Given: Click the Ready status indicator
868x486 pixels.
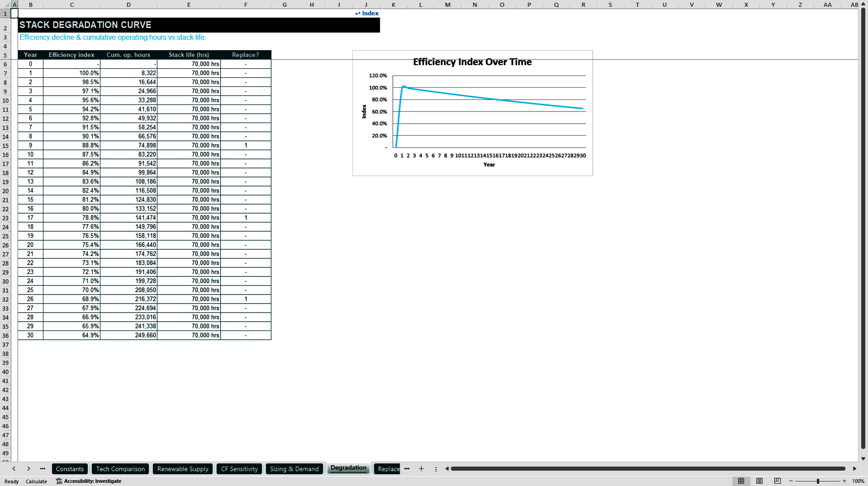Looking at the screenshot, I should pos(12,481).
